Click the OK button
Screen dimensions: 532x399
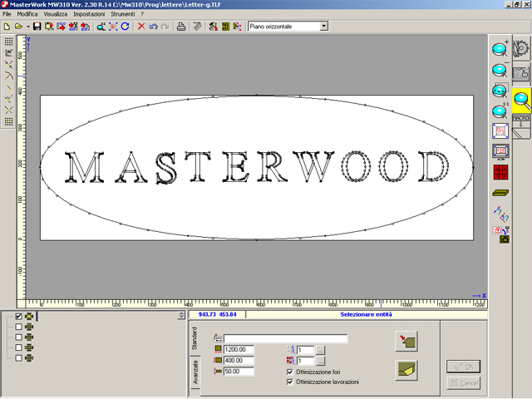(464, 367)
